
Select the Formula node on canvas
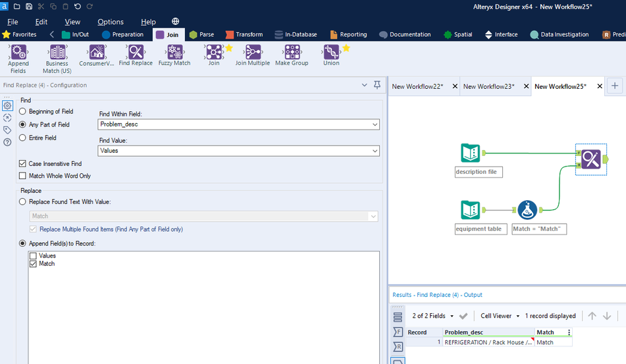[x=527, y=210]
